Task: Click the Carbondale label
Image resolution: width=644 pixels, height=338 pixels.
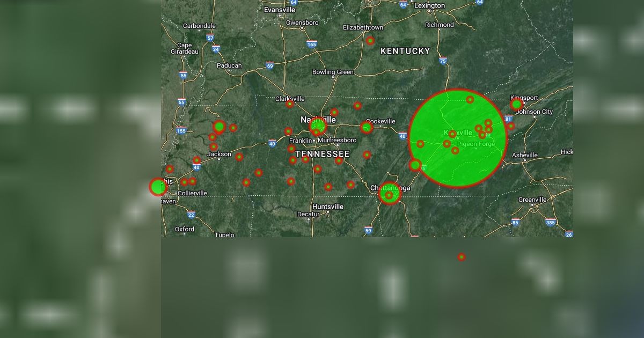Action: [x=199, y=26]
